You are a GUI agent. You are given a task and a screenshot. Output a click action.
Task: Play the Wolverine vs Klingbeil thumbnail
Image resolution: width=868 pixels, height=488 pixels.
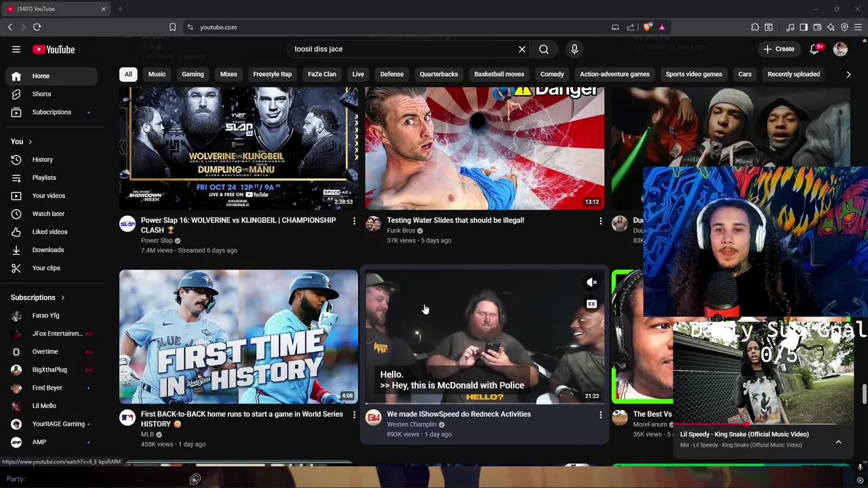(239, 148)
